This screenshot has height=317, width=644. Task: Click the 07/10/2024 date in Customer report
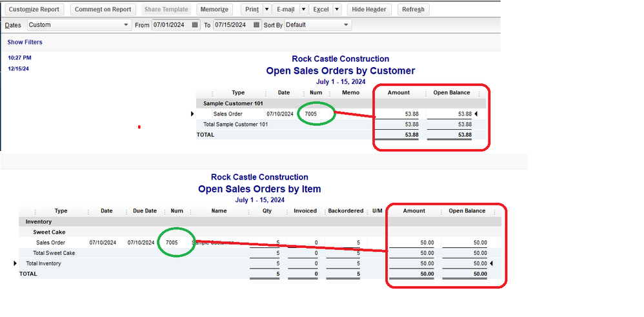(x=280, y=114)
